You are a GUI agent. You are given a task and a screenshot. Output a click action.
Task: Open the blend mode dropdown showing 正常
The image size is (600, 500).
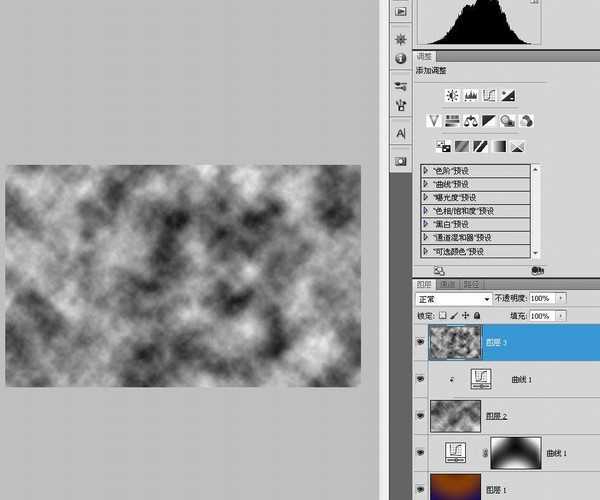pyautogui.click(x=454, y=299)
